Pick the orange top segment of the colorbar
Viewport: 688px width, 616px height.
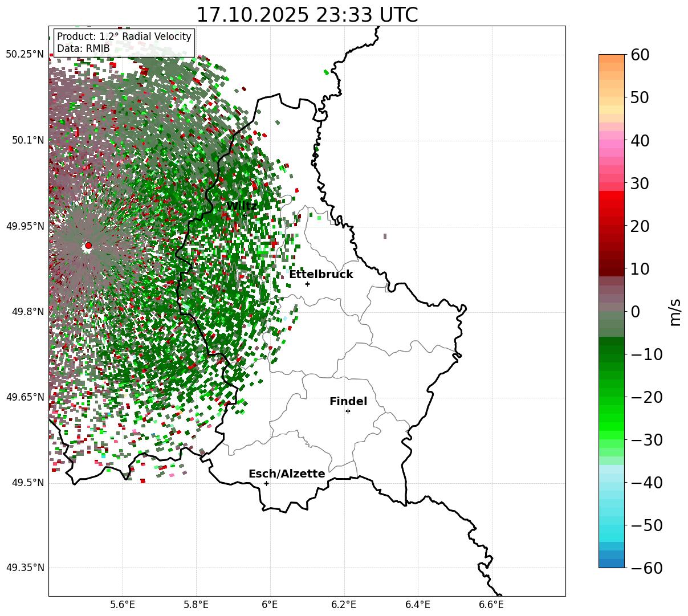(x=612, y=59)
